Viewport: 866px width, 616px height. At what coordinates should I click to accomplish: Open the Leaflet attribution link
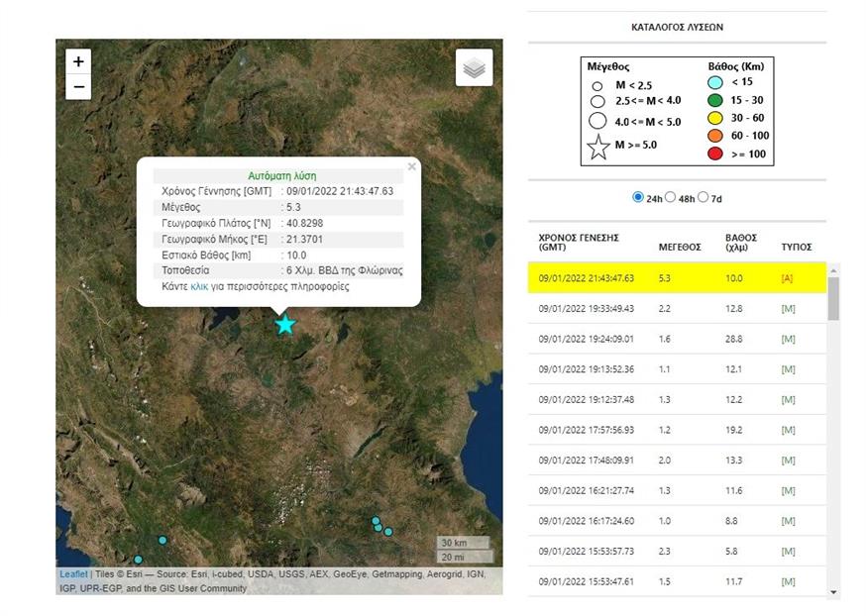point(73,574)
